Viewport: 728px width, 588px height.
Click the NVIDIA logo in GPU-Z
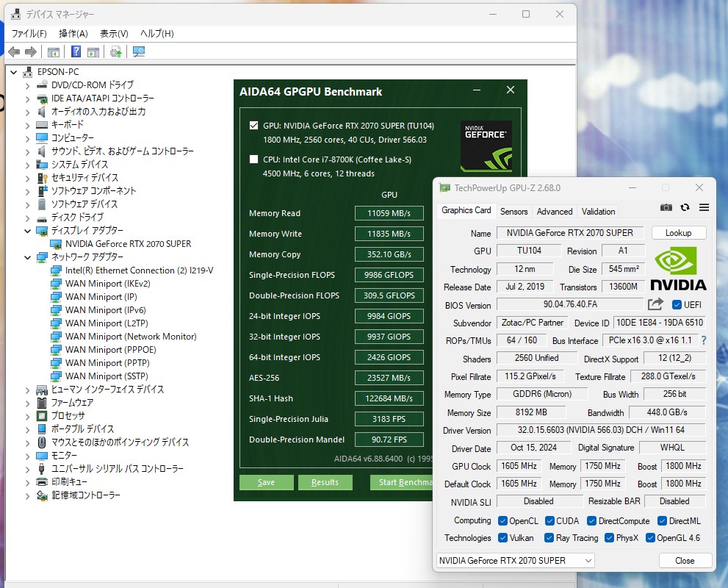[678, 268]
